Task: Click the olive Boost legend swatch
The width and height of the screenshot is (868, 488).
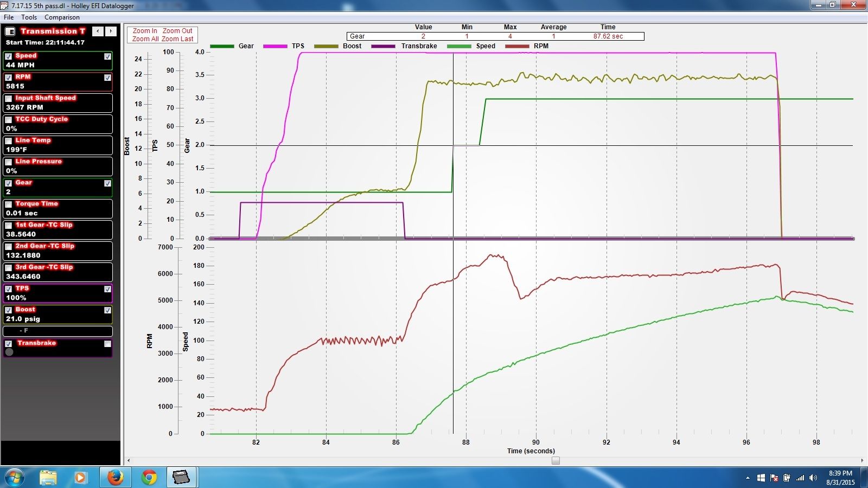Action: (x=326, y=46)
